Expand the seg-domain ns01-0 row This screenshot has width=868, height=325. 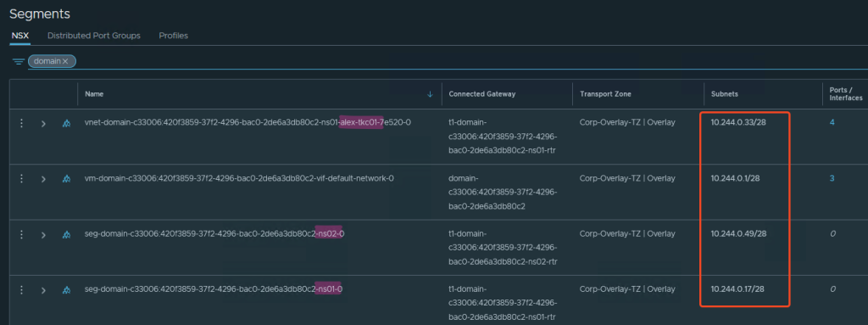(x=43, y=289)
